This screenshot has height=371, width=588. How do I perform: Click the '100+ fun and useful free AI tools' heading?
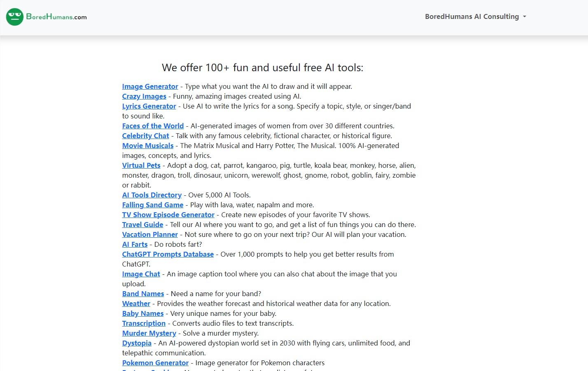(263, 67)
